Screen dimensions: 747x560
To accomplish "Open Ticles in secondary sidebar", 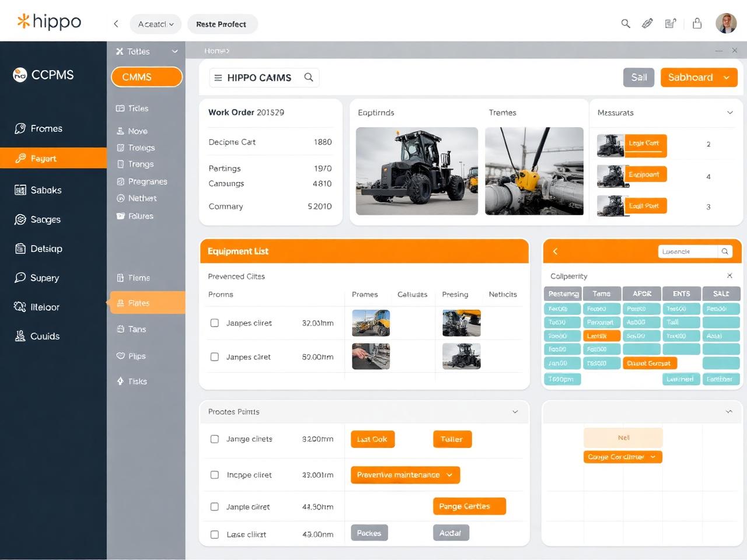I will [132, 108].
